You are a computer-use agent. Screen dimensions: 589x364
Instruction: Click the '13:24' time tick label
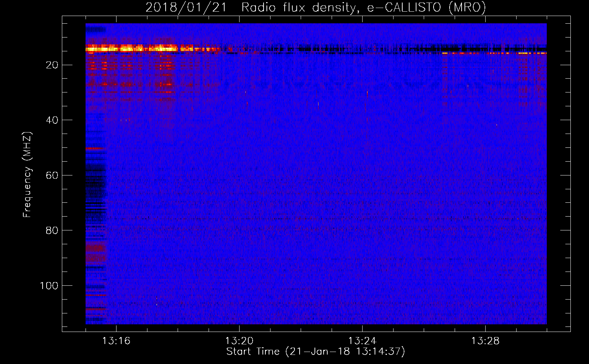(362, 341)
